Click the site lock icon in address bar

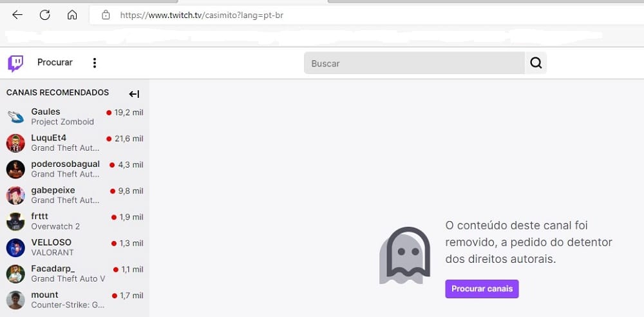click(106, 15)
